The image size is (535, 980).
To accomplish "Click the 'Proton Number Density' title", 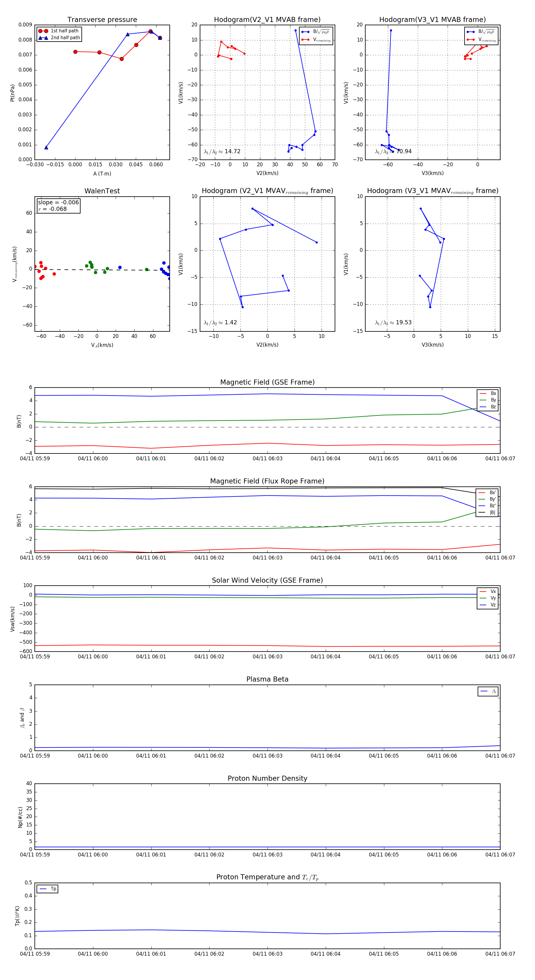I will pyautogui.click(x=267, y=778).
